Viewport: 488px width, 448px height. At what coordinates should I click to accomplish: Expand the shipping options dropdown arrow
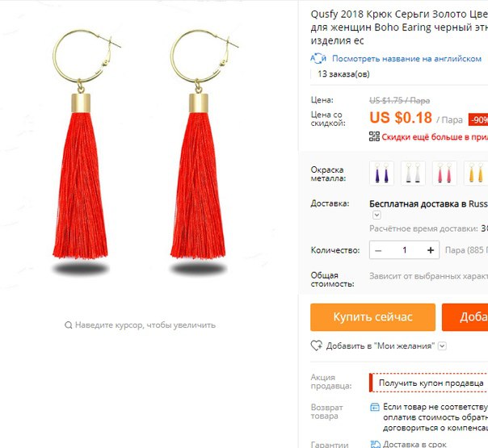(x=377, y=215)
